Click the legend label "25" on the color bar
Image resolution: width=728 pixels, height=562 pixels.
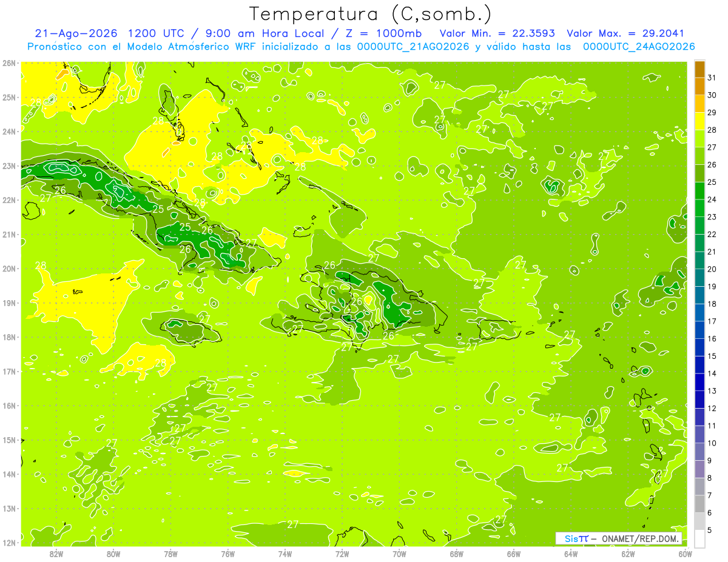coord(712,182)
